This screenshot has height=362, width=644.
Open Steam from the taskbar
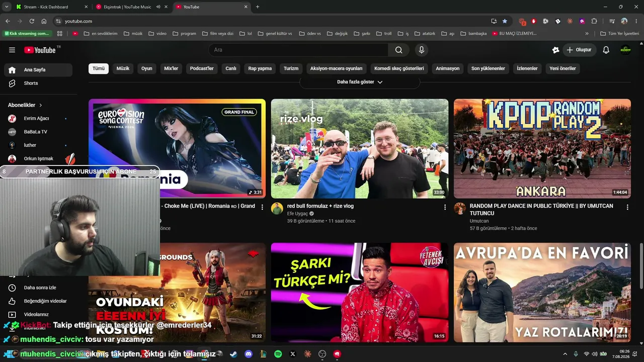[x=233, y=354]
